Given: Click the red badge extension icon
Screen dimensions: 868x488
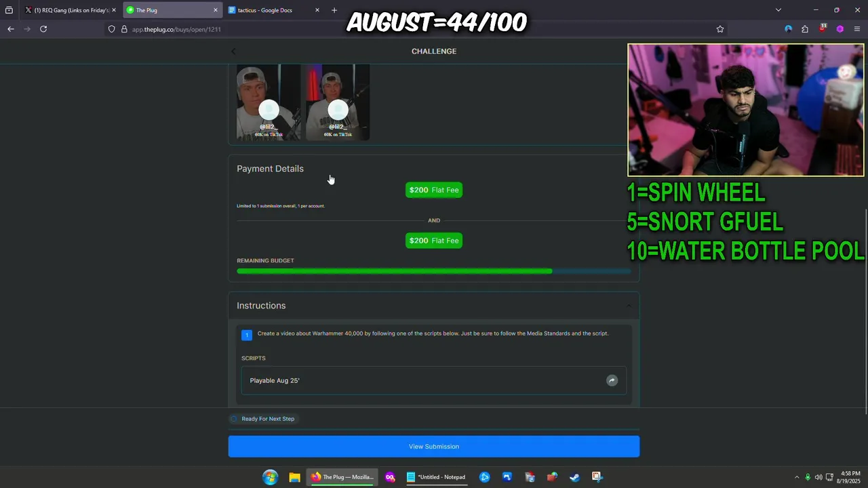Looking at the screenshot, I should point(823,29).
